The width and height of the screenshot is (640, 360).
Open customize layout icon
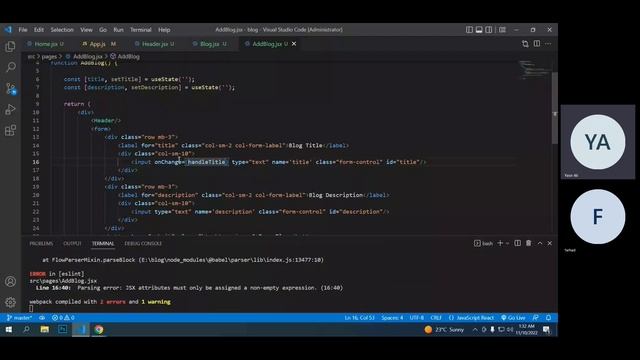[x=502, y=29]
